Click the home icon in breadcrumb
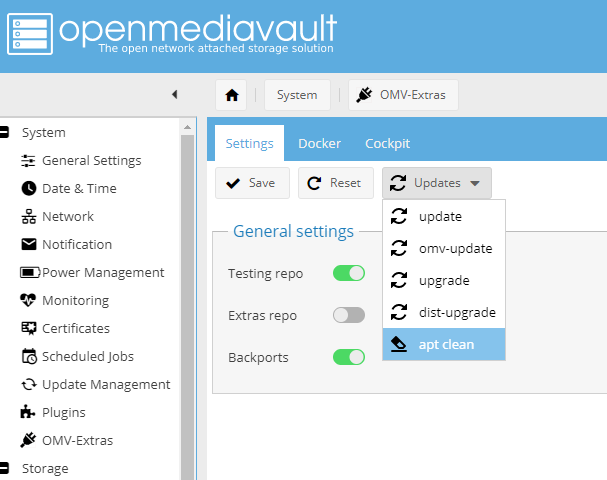This screenshot has height=480, width=607. click(232, 95)
